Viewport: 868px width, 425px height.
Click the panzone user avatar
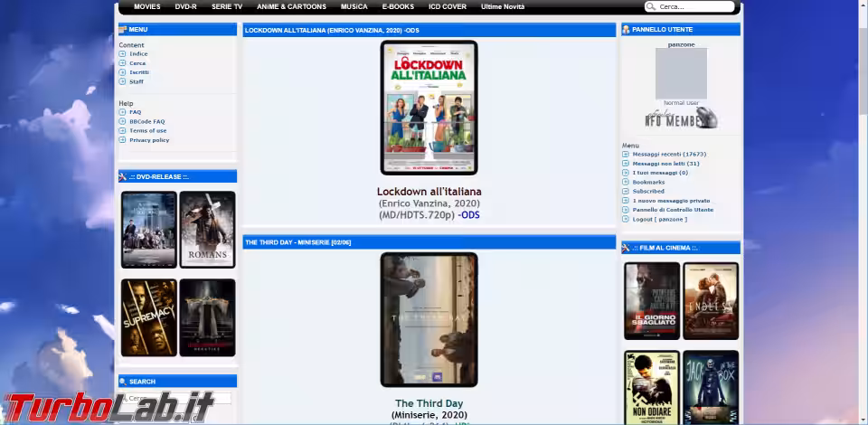[x=681, y=73]
